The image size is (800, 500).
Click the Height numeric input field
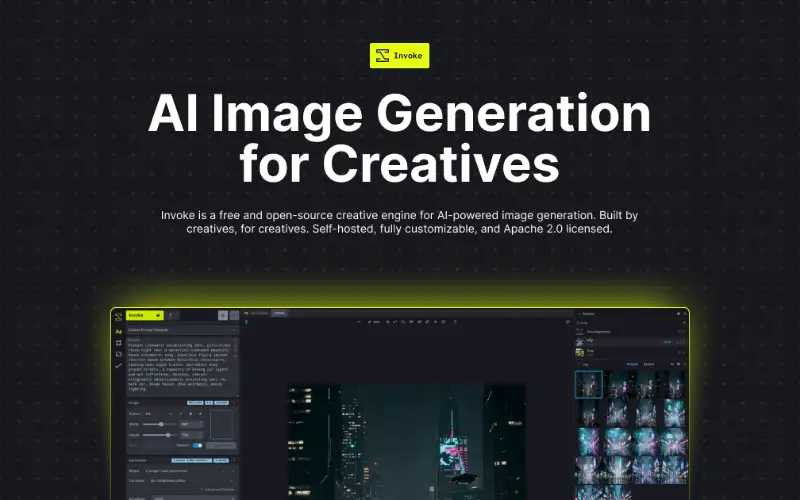pyautogui.click(x=192, y=435)
